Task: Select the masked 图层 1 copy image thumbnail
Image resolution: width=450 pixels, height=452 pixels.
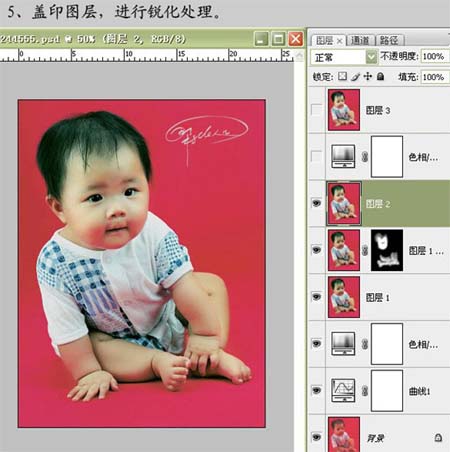Action: (344, 250)
